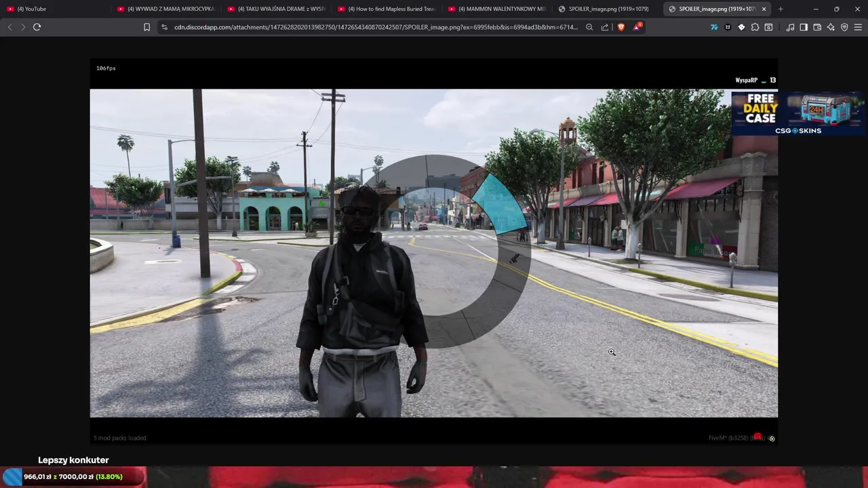Zoom the displayed game screenshot image
Screen dimensions: 868x488
click(x=434, y=251)
